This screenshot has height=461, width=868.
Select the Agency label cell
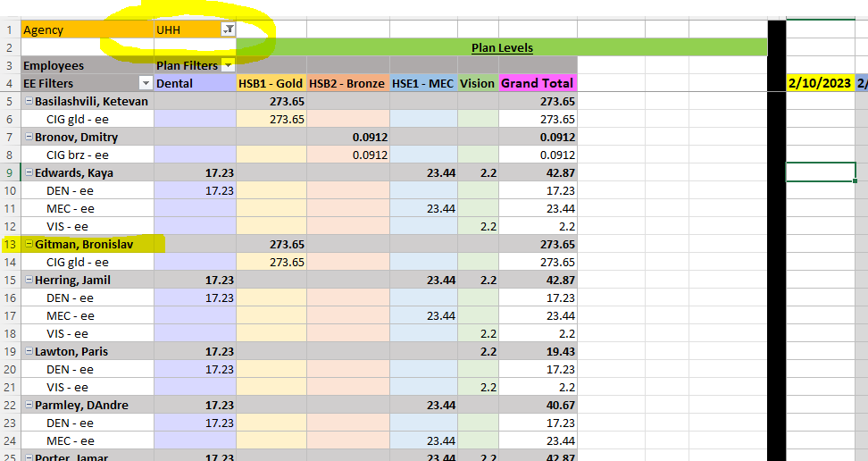click(88, 29)
